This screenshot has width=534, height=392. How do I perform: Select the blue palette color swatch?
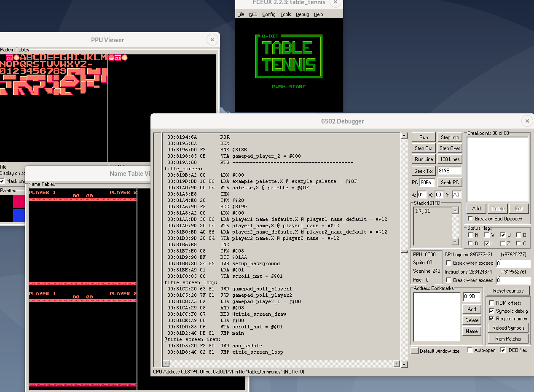coord(19,215)
